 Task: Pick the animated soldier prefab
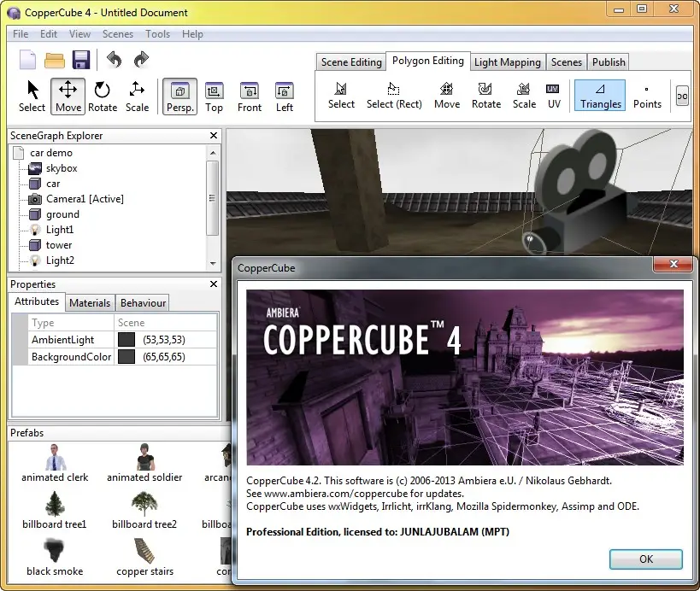click(x=144, y=464)
